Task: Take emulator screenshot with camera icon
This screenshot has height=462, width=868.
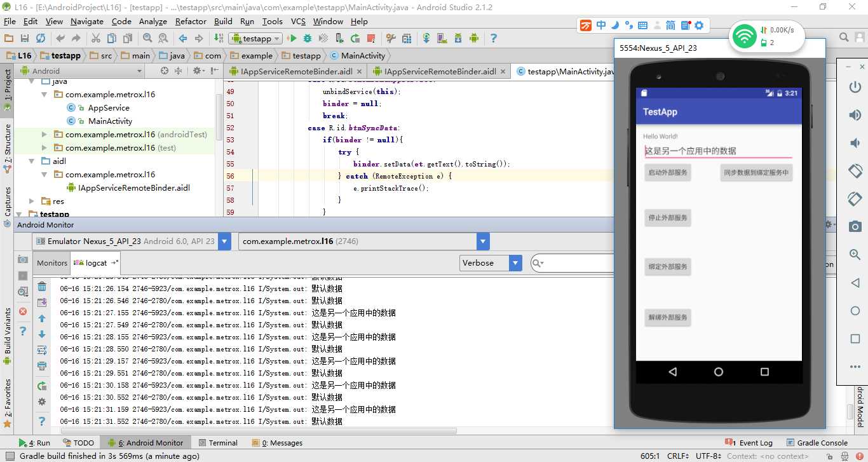Action: (x=855, y=226)
